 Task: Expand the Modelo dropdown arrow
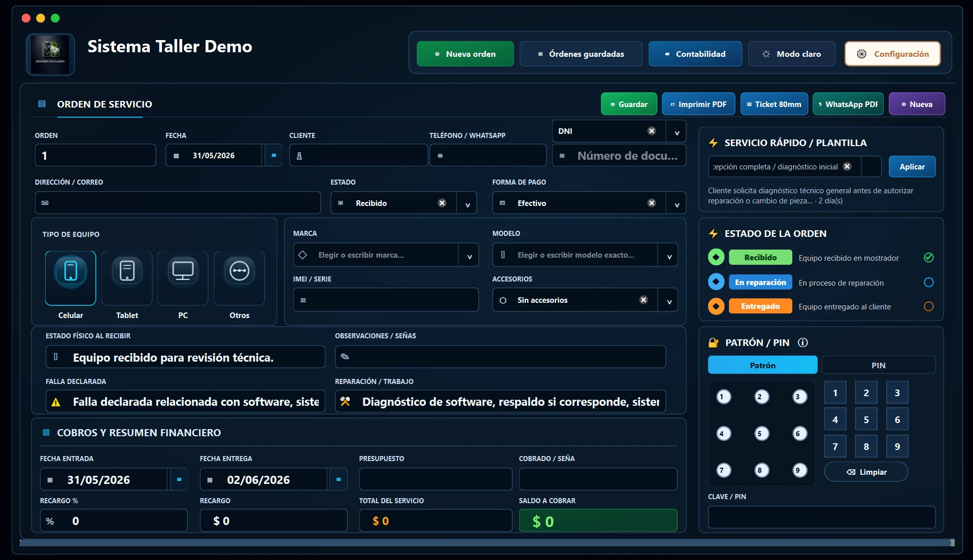(669, 255)
